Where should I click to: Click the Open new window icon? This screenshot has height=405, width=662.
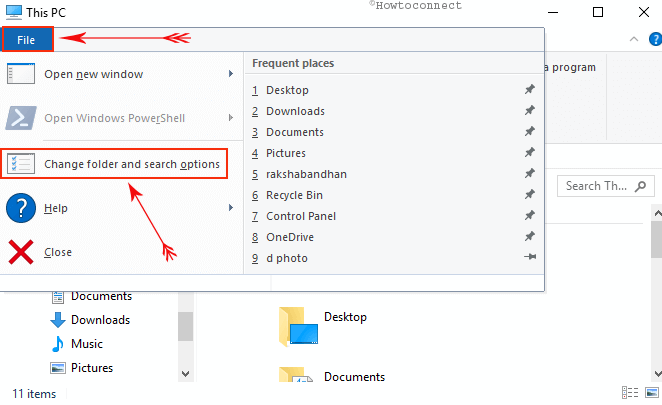click(x=21, y=73)
